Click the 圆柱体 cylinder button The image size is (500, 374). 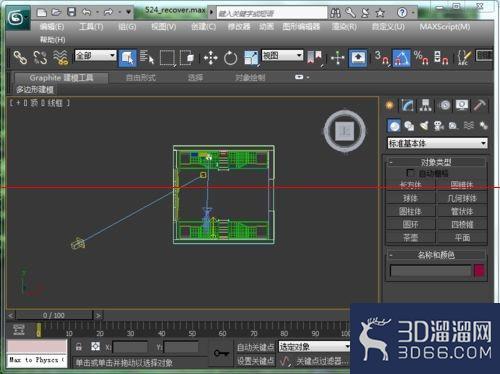click(x=410, y=211)
